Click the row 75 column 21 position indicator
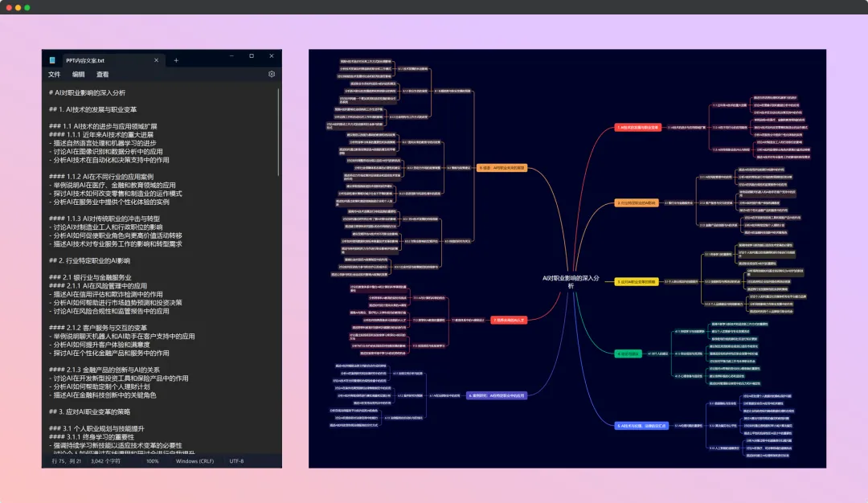The width and height of the screenshot is (868, 503). point(66,461)
